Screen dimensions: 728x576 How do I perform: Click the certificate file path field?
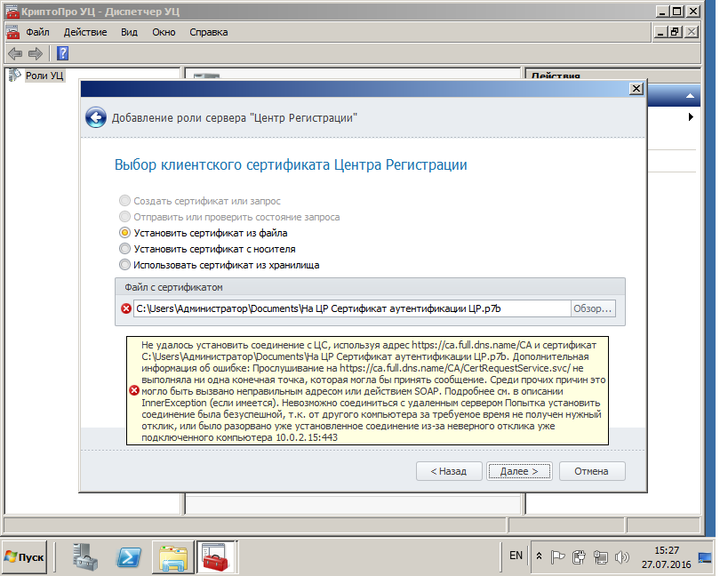point(352,308)
